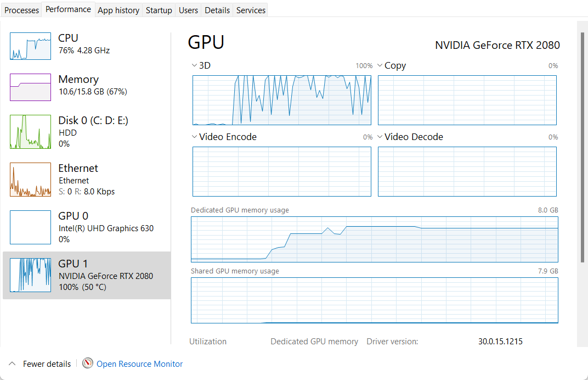Screen dimensions: 588x380
Task: Open the Disk 0 graph thumbnail
Action: 30,132
